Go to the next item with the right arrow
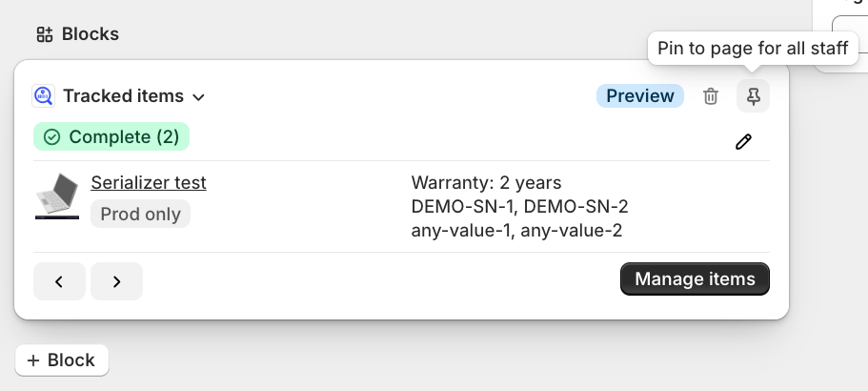The width and height of the screenshot is (868, 391). tap(116, 281)
